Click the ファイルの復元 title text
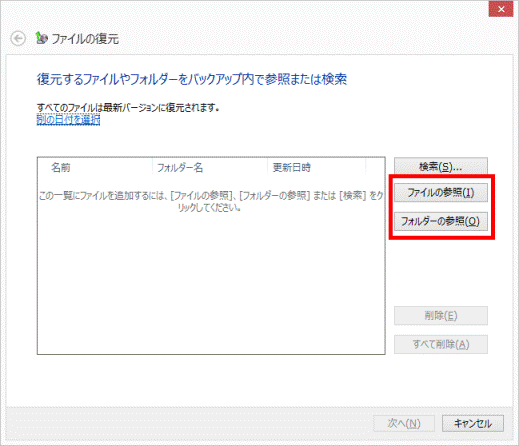The image size is (519, 446). pyautogui.click(x=85, y=39)
